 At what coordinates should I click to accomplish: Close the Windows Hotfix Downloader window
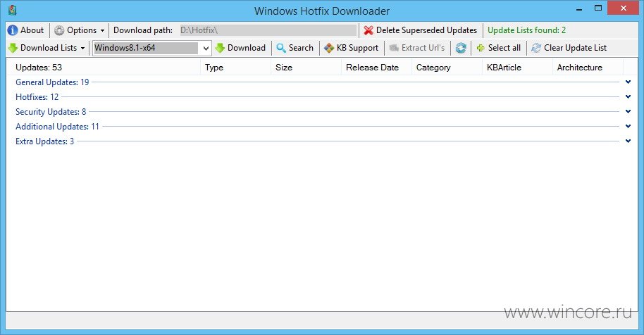click(x=623, y=8)
